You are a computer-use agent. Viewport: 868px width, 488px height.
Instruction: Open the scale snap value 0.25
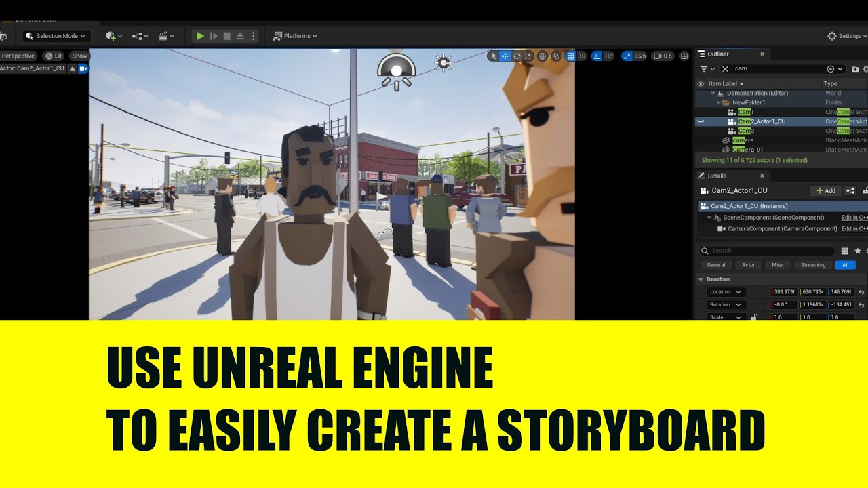(x=639, y=56)
